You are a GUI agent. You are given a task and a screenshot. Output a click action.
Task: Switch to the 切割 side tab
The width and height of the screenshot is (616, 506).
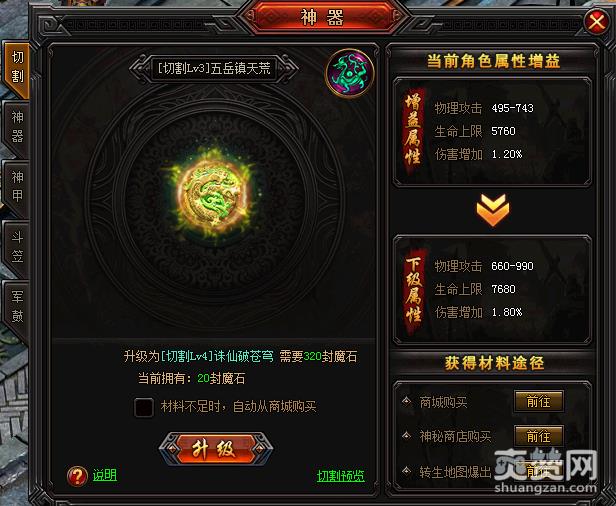point(17,67)
